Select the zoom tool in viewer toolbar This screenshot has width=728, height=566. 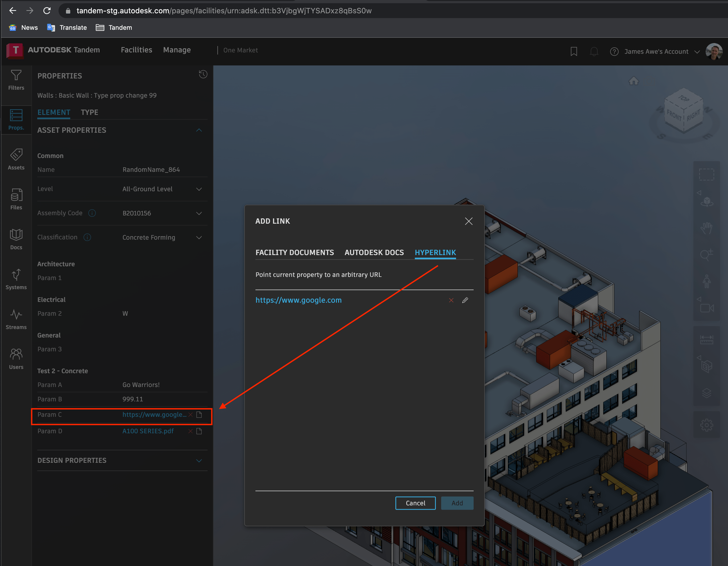(x=706, y=255)
